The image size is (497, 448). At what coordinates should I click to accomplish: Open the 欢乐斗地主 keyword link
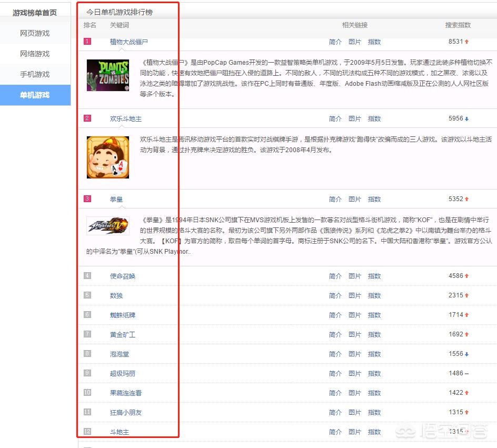tap(125, 119)
